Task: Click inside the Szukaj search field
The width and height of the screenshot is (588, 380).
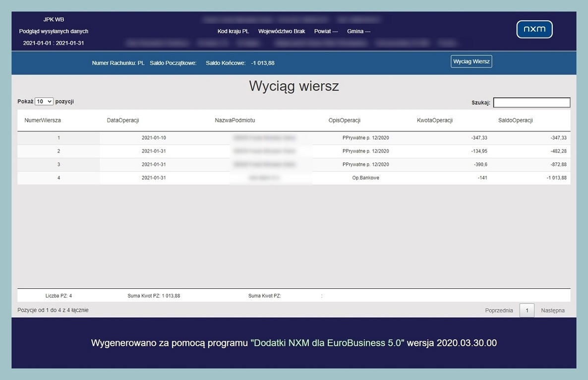Action: click(x=531, y=102)
